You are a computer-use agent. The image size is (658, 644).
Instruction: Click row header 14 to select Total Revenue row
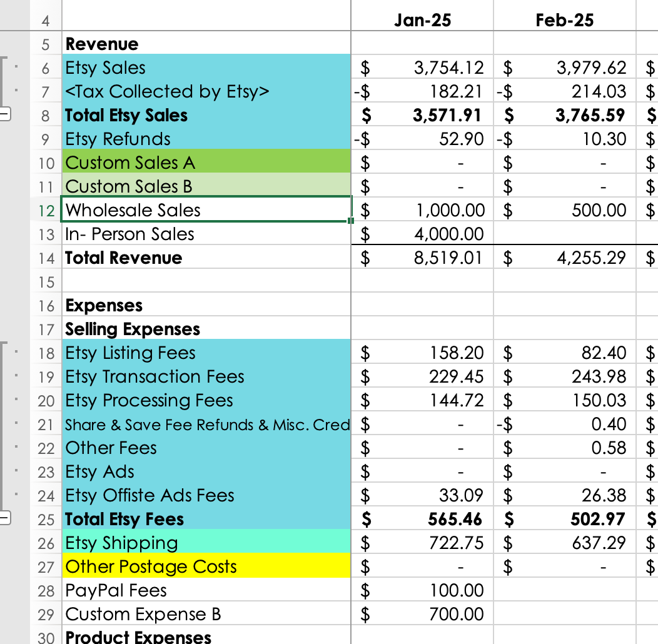tap(47, 258)
